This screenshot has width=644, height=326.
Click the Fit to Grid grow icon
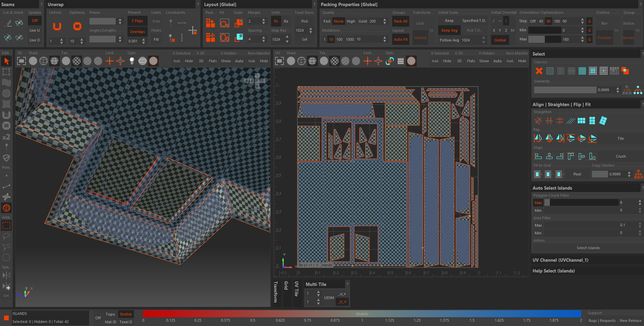point(537,174)
